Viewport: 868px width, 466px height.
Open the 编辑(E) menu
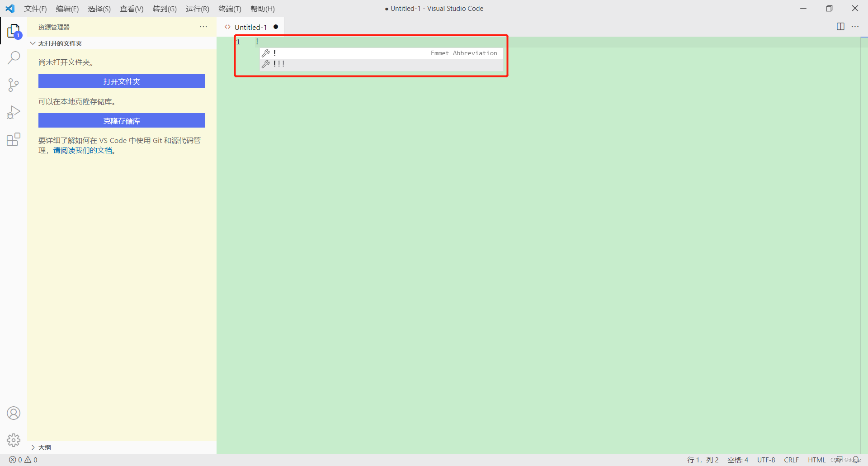pyautogui.click(x=67, y=9)
